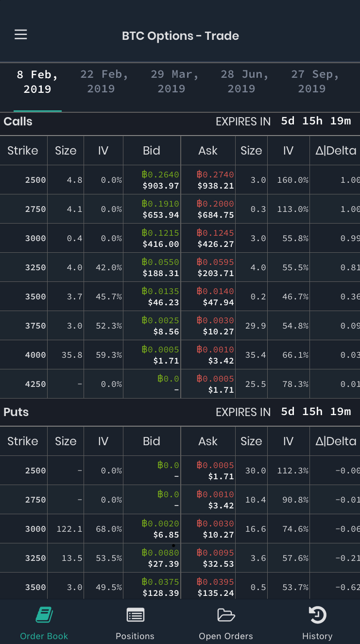
Task: Tap the Order Book book icon
Action: 44,615
